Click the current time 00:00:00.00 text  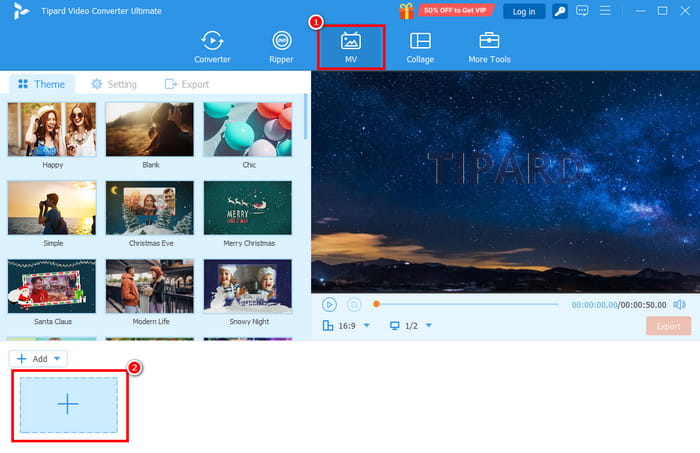pyautogui.click(x=595, y=305)
